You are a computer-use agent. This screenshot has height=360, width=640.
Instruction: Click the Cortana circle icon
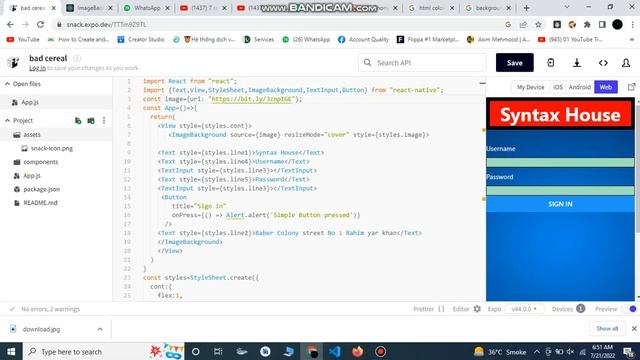196,351
